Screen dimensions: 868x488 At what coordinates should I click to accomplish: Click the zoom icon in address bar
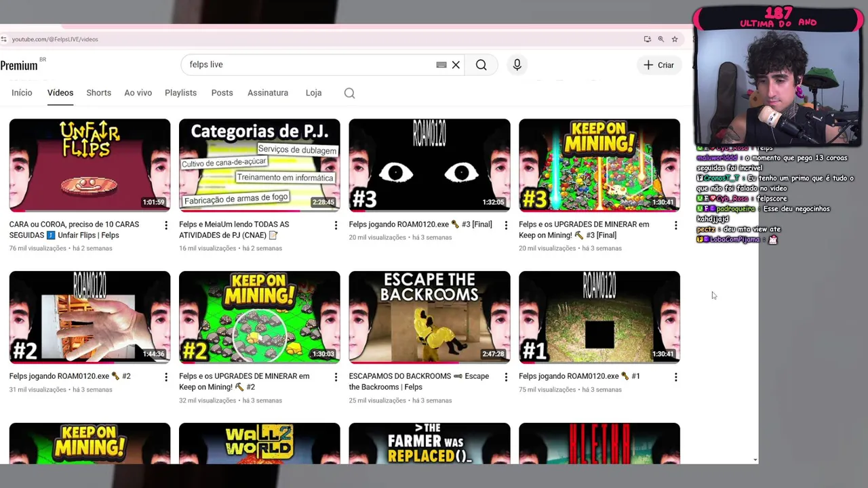[x=661, y=39]
